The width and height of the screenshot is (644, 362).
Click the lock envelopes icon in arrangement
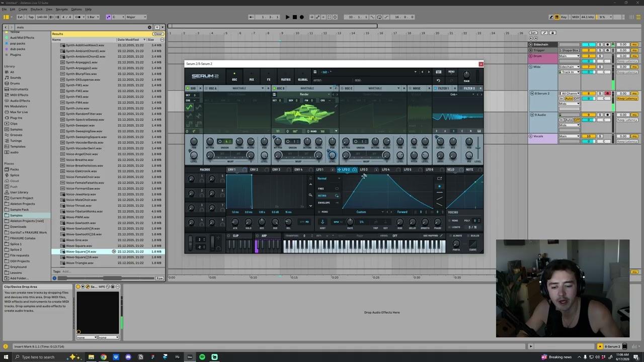click(x=552, y=33)
